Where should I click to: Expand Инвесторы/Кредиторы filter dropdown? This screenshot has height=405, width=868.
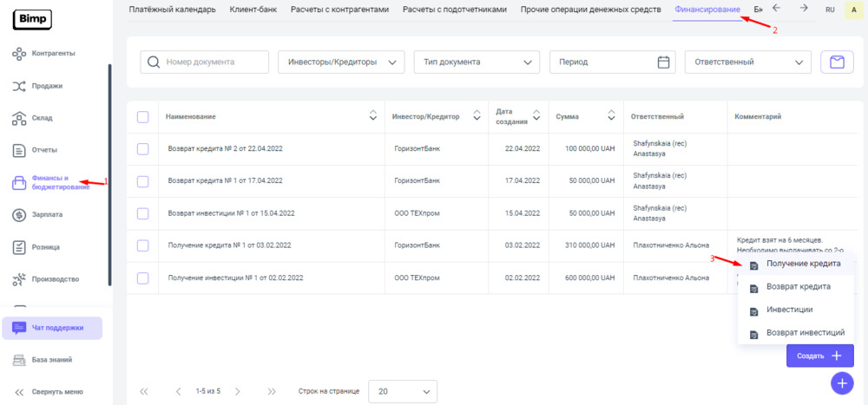(x=341, y=62)
